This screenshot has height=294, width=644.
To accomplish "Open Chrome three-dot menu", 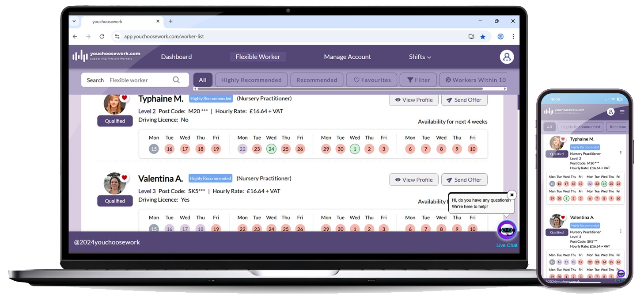I will click(x=513, y=37).
